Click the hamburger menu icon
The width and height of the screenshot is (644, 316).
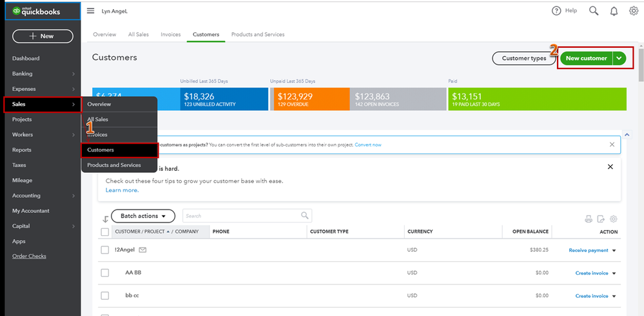90,11
